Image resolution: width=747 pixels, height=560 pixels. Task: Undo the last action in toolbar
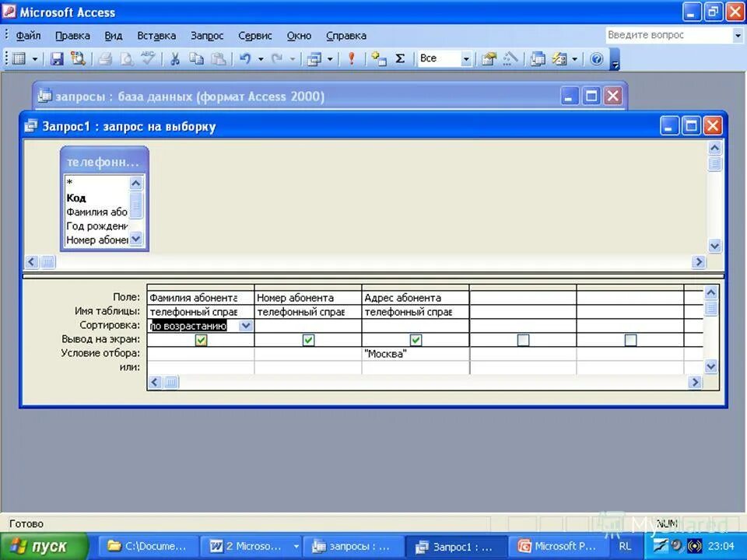pyautogui.click(x=245, y=59)
